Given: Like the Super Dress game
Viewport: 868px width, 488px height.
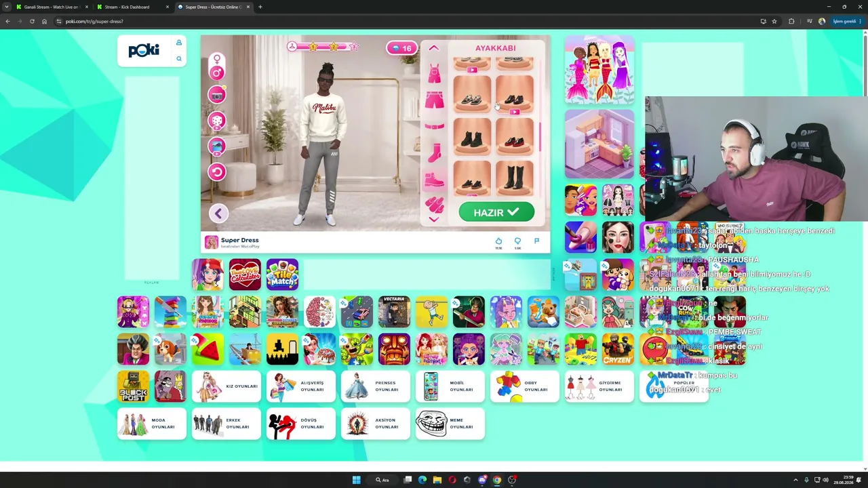Looking at the screenshot, I should (x=498, y=243).
